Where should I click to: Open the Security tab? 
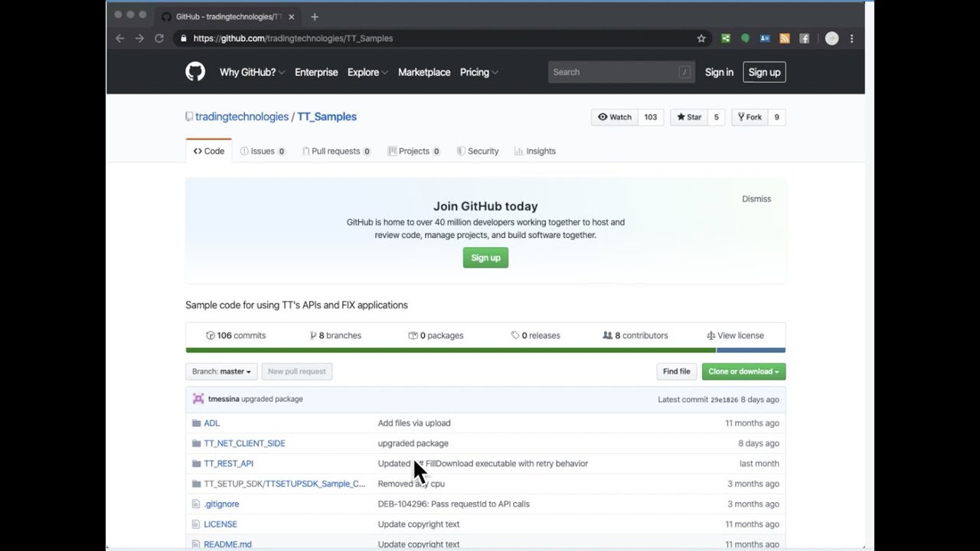pyautogui.click(x=478, y=151)
